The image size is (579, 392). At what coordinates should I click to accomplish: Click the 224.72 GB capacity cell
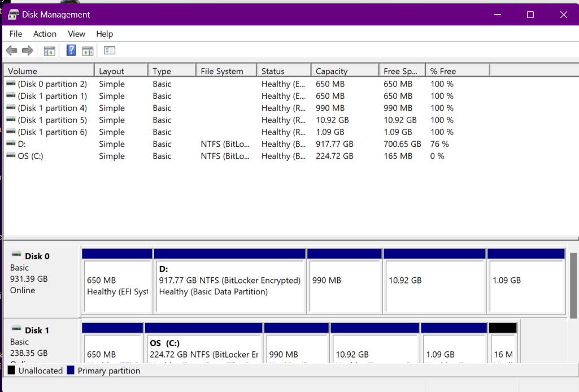coord(334,156)
